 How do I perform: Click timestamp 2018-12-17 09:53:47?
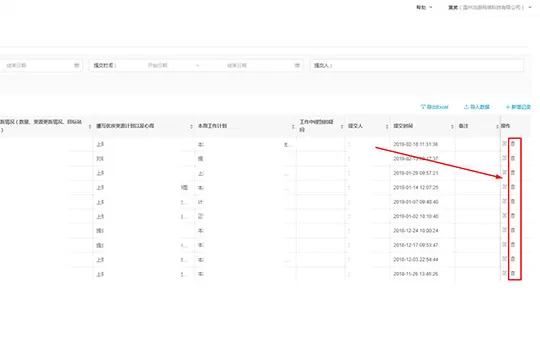tap(416, 245)
